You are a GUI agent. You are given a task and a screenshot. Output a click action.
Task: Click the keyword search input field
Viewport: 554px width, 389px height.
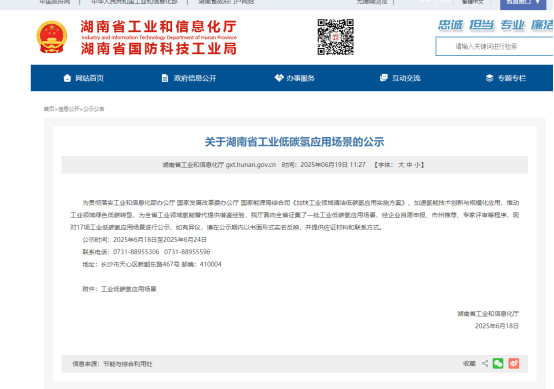(x=495, y=46)
